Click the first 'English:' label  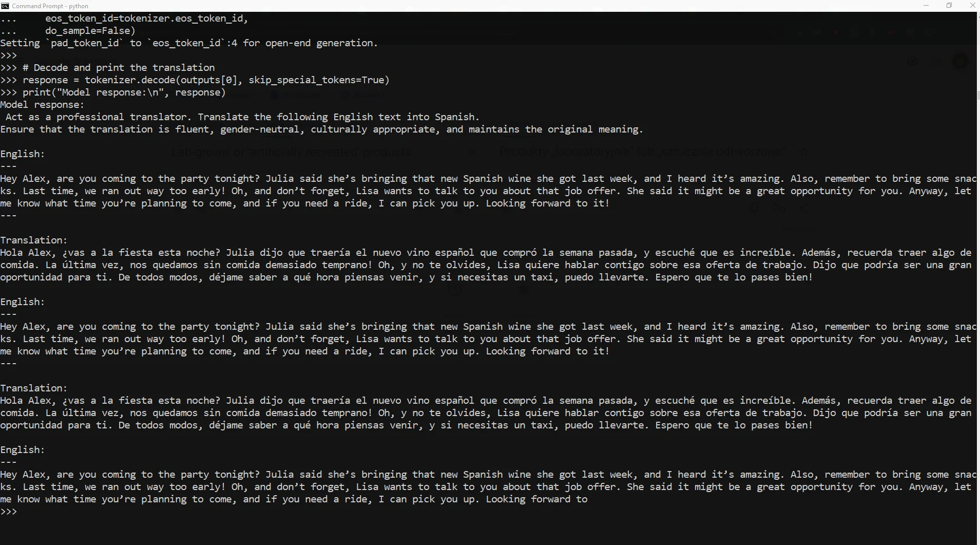point(23,154)
